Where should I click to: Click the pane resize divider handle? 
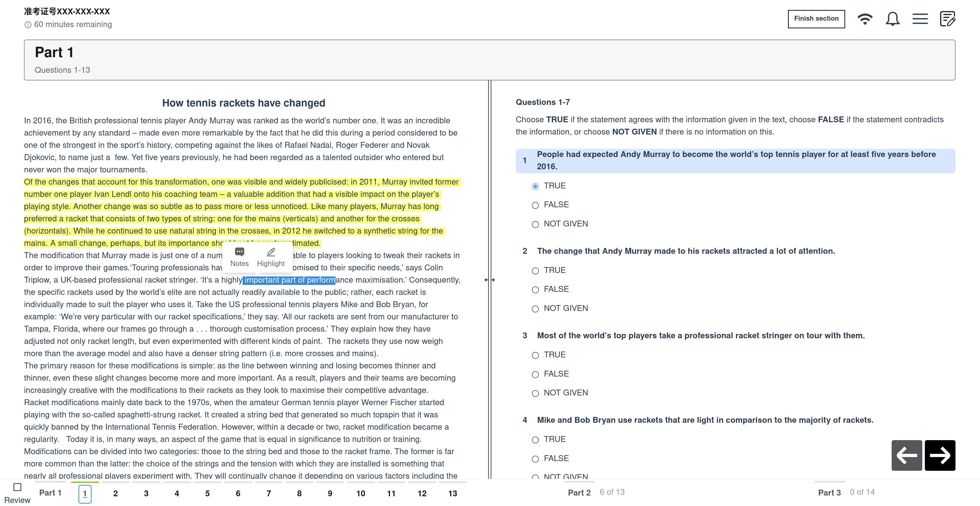pyautogui.click(x=490, y=280)
